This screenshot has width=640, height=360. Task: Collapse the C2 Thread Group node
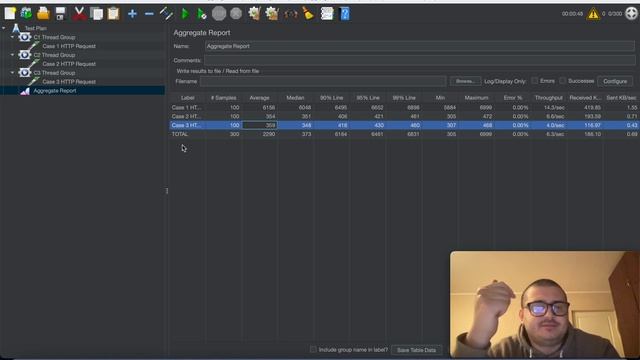12,55
